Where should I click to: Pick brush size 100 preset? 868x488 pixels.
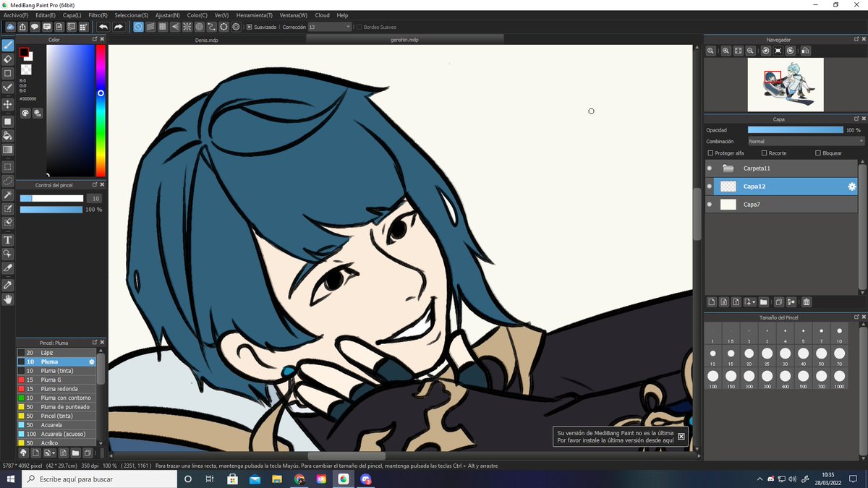(712, 379)
